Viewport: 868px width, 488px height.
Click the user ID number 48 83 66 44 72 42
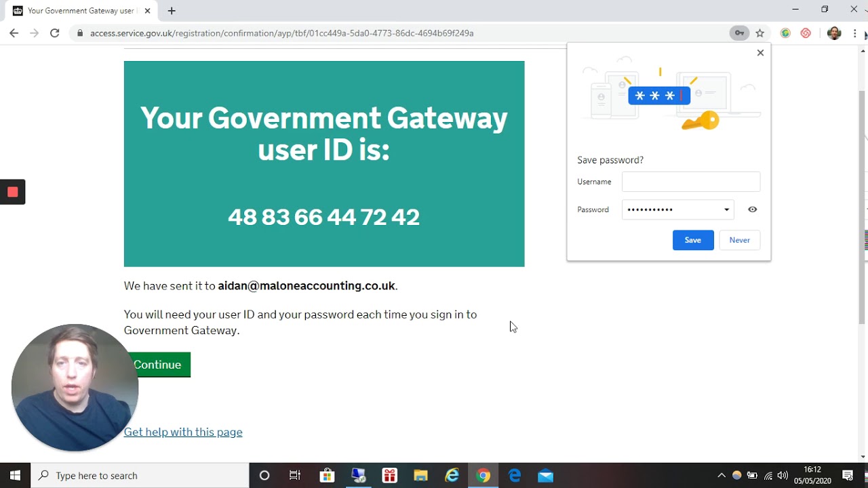click(324, 217)
